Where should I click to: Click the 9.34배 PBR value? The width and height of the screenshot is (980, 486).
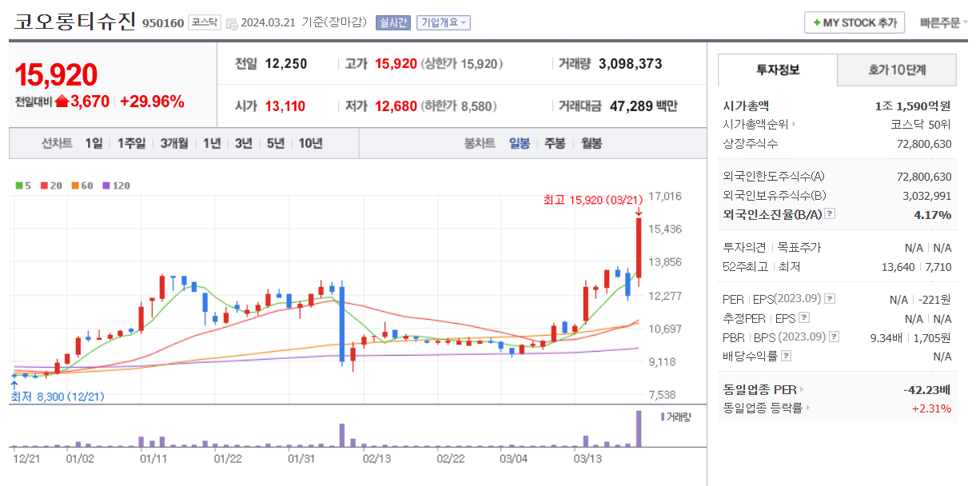pyautogui.click(x=888, y=338)
